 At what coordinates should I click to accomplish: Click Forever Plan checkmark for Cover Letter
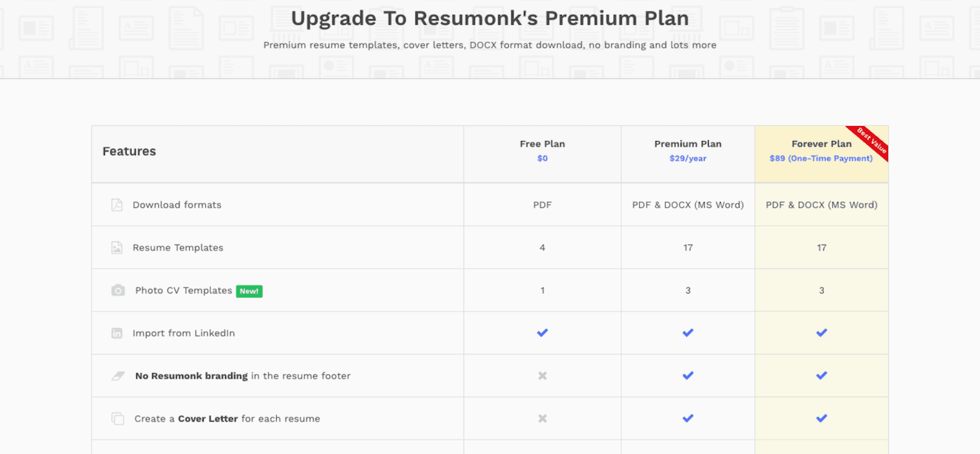click(x=822, y=419)
